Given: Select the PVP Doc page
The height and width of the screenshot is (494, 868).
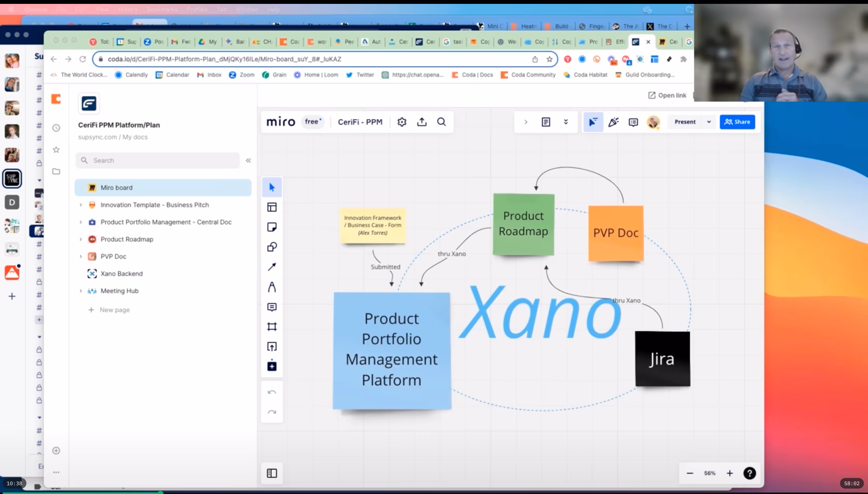Looking at the screenshot, I should [113, 257].
